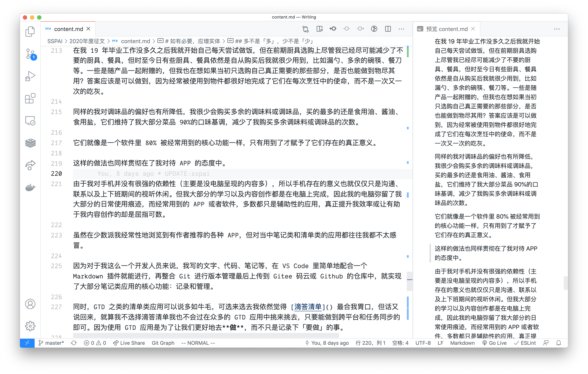Change the Markdown language mode

tap(462, 343)
